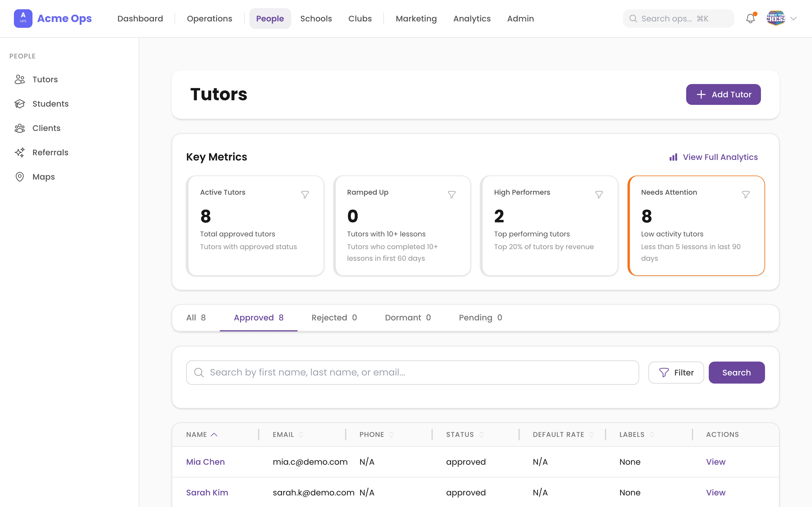
Task: Open the Students section icon
Action: [20, 104]
